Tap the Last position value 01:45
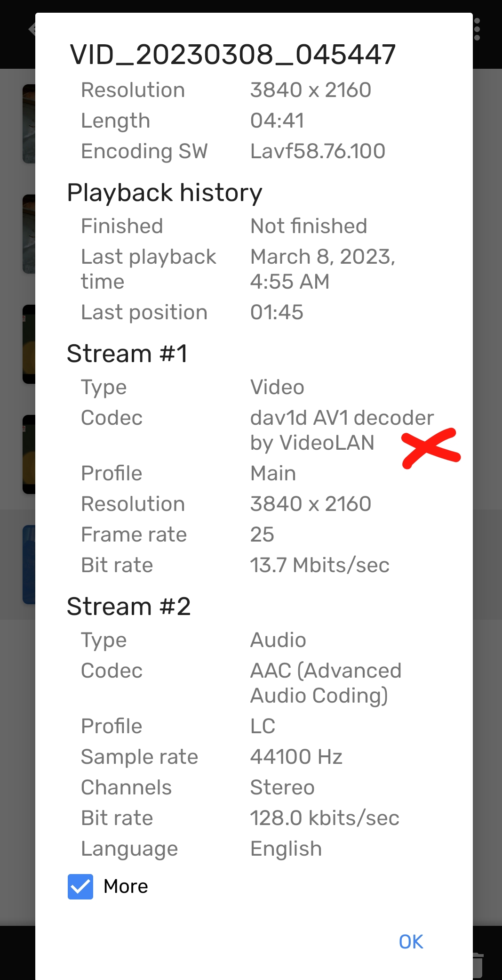The image size is (502, 980). (277, 312)
